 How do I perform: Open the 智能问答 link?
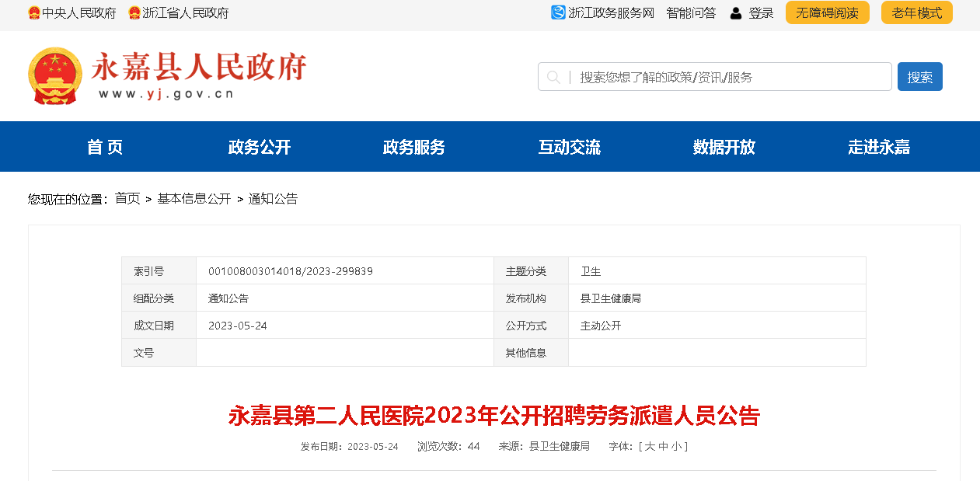pos(691,13)
